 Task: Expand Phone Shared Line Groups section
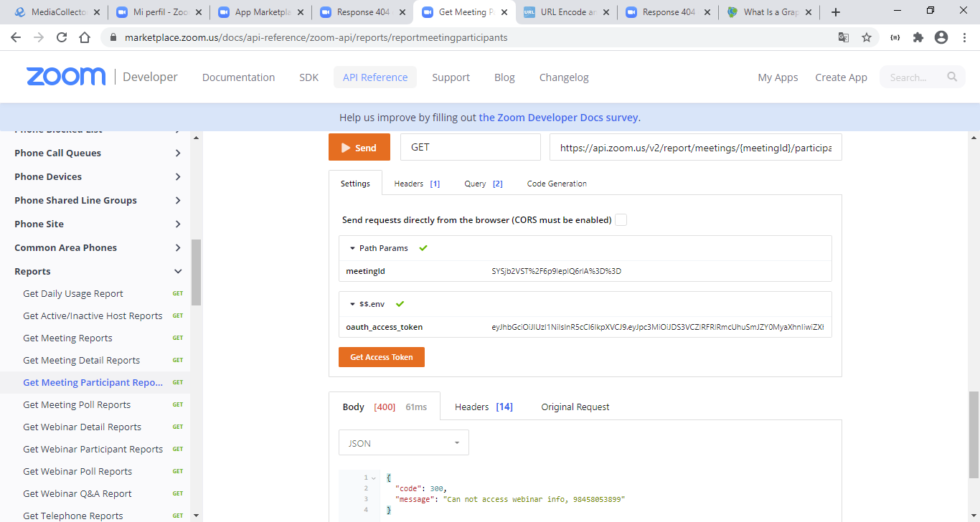pos(178,200)
